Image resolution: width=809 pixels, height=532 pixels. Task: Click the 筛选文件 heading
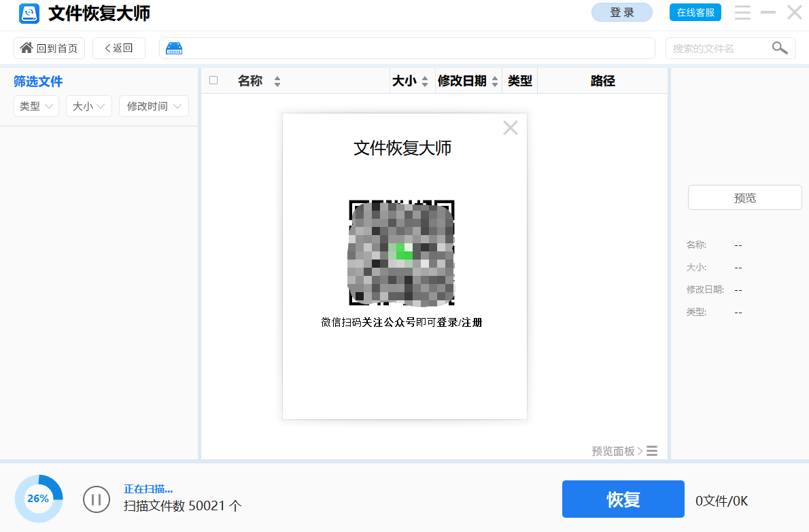point(38,82)
